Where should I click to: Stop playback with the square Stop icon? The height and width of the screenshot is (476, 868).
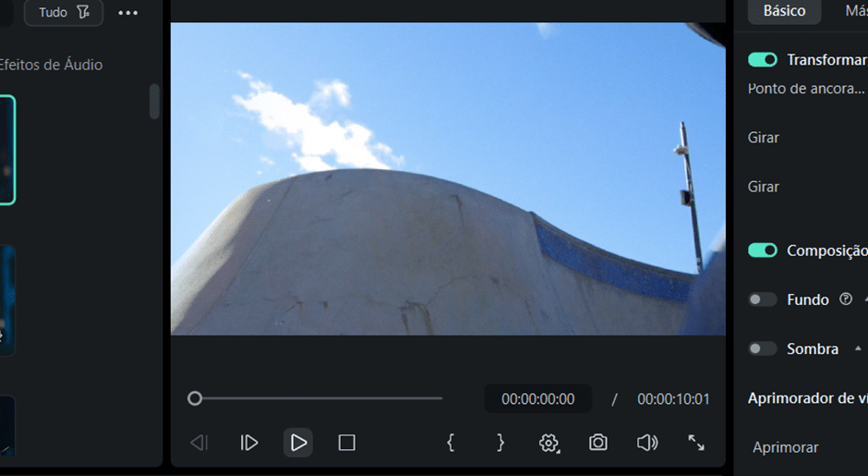[x=346, y=443]
